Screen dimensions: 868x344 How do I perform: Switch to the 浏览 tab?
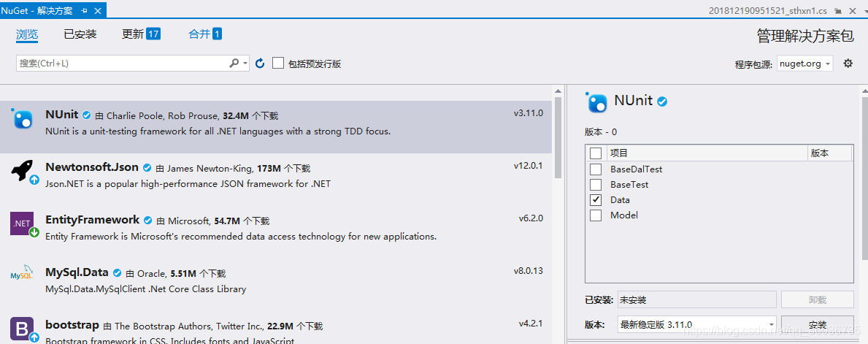[27, 34]
